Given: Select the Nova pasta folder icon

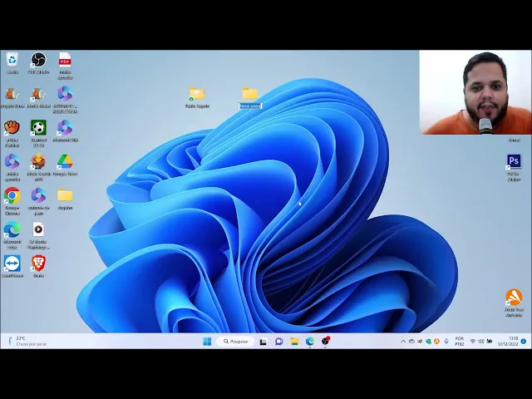Looking at the screenshot, I should 250,94.
